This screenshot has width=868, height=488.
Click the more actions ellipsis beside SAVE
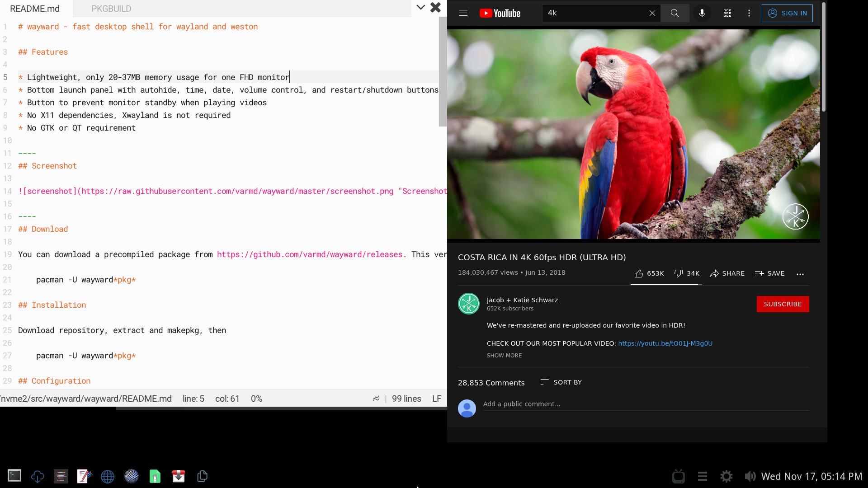800,274
